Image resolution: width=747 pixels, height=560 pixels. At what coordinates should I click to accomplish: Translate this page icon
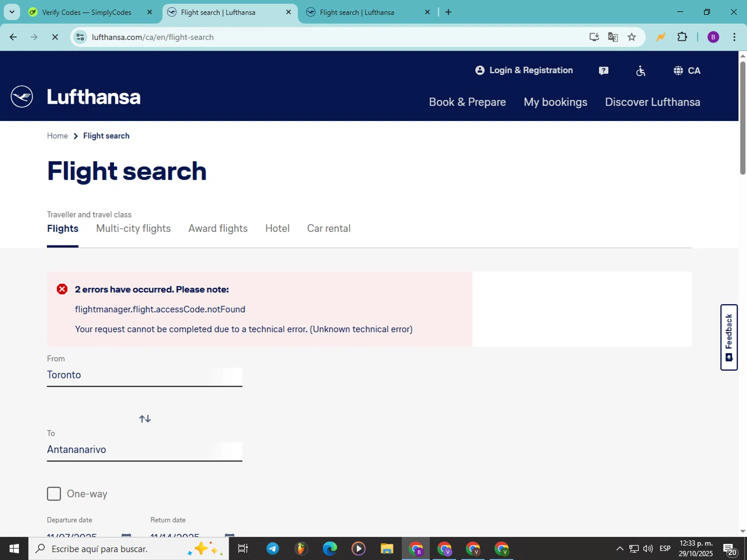tap(613, 37)
